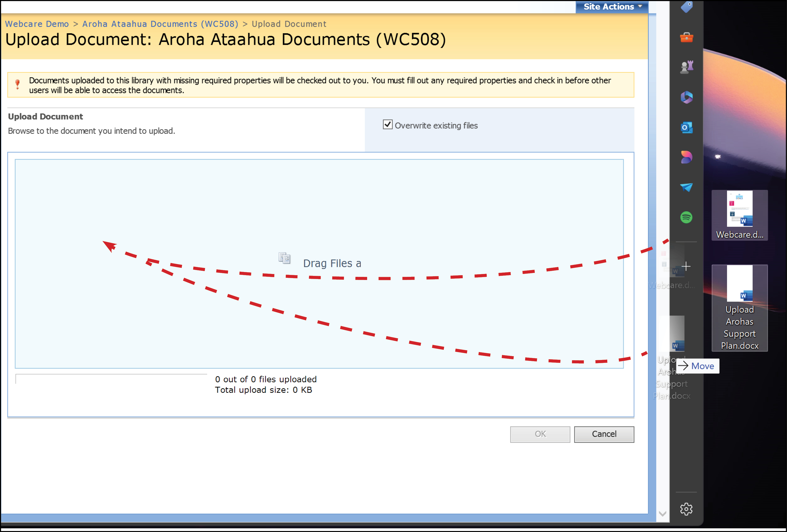Open the Telegram paper plane icon
787x532 pixels.
click(686, 187)
